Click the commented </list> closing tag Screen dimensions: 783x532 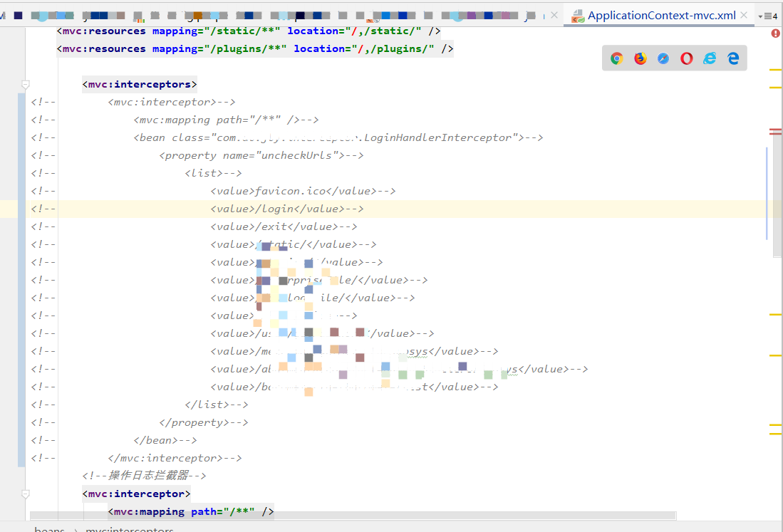point(216,405)
